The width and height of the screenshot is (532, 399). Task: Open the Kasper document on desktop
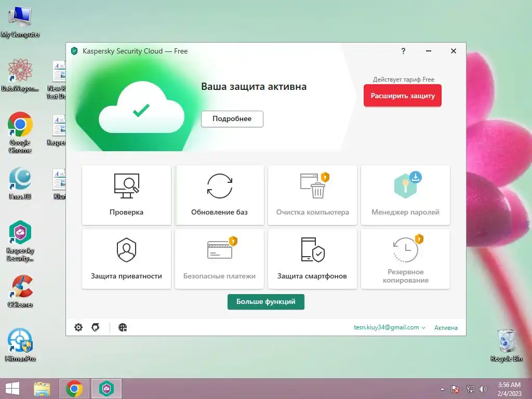pyautogui.click(x=57, y=130)
